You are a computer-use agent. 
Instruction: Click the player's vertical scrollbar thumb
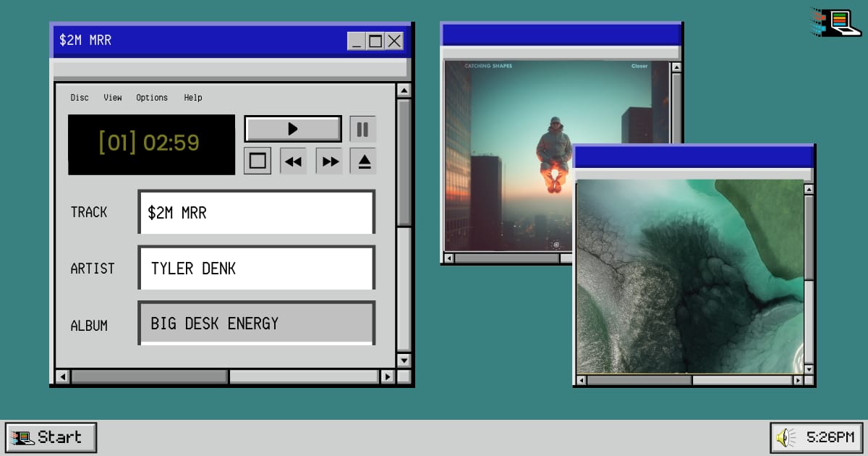pyautogui.click(x=404, y=163)
